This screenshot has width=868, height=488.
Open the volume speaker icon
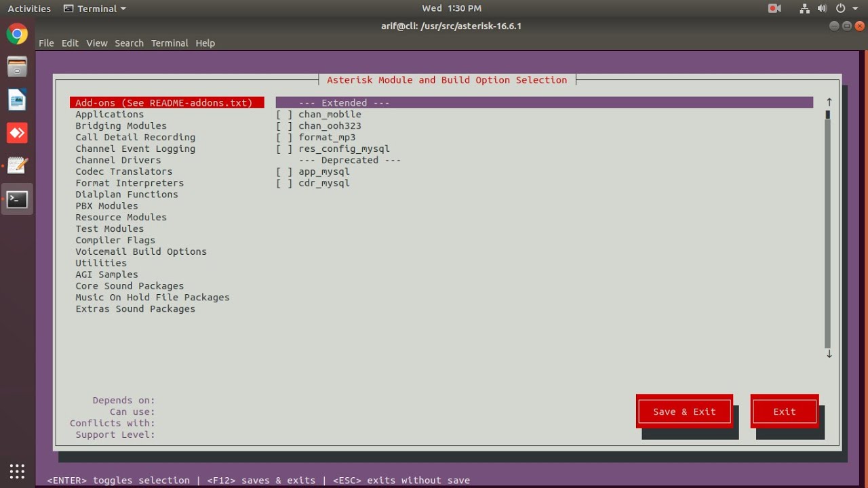pos(822,9)
